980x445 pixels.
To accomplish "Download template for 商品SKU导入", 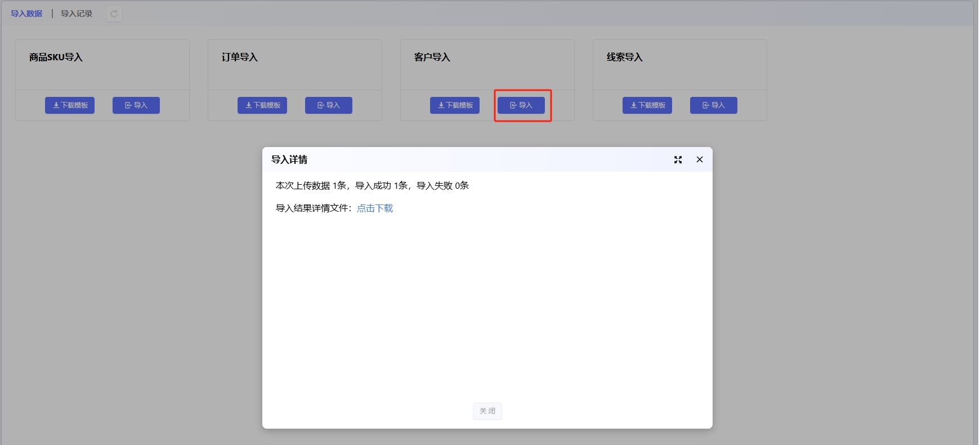I will coord(70,105).
